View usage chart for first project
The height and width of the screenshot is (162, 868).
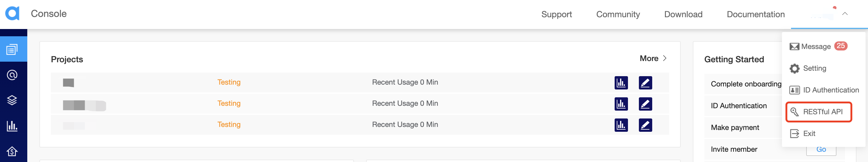tap(621, 83)
